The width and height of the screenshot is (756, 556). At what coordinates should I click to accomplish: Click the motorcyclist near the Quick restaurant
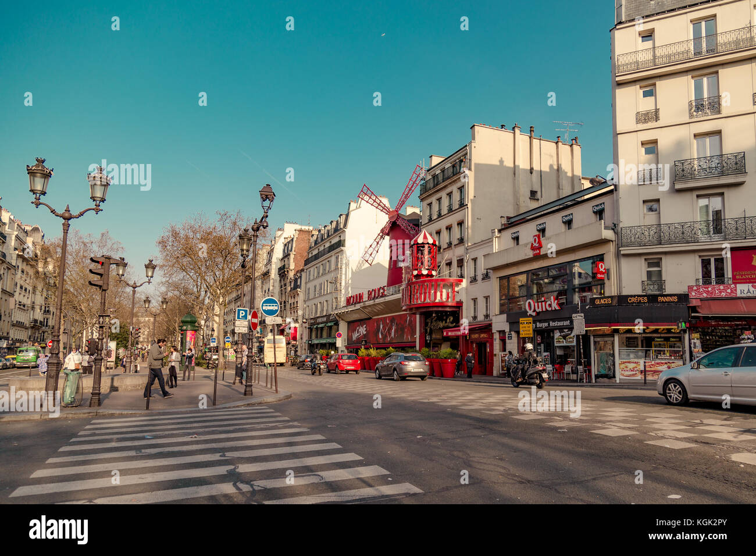[528, 367]
